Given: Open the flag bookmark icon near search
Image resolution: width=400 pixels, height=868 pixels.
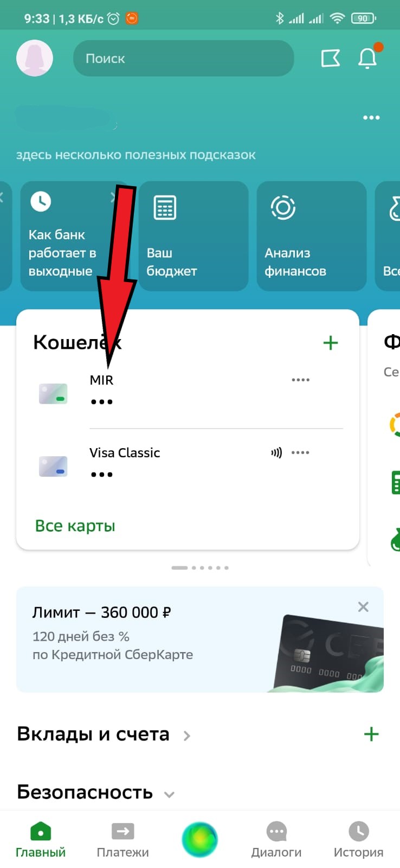Looking at the screenshot, I should 331,58.
